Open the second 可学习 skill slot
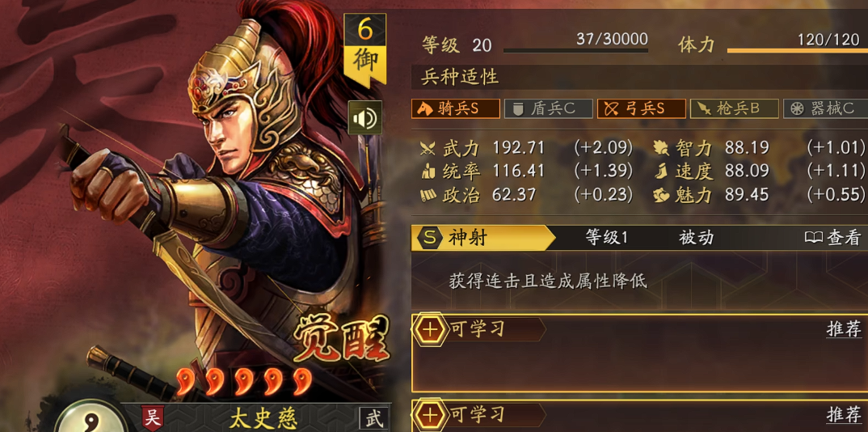This screenshot has height=432, width=868. tap(639, 415)
